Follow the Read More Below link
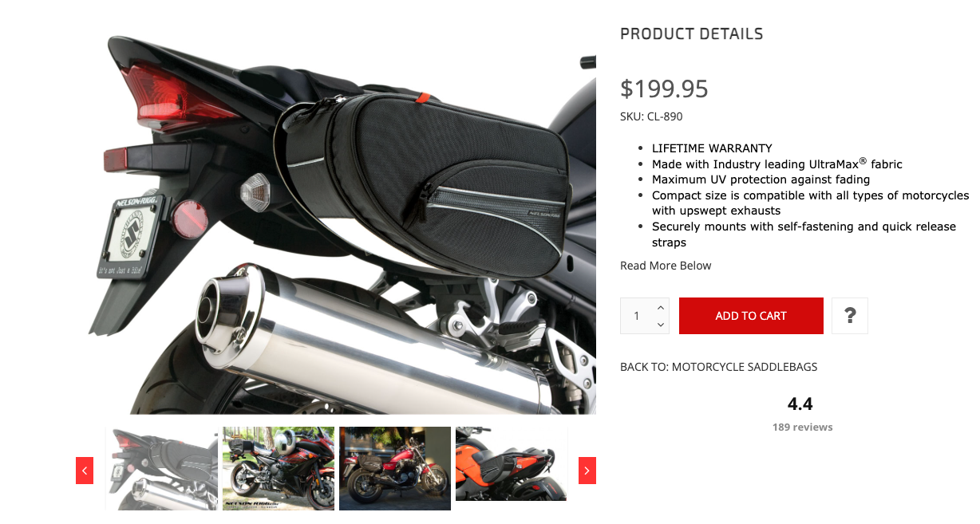This screenshot has width=980, height=524. point(666,266)
